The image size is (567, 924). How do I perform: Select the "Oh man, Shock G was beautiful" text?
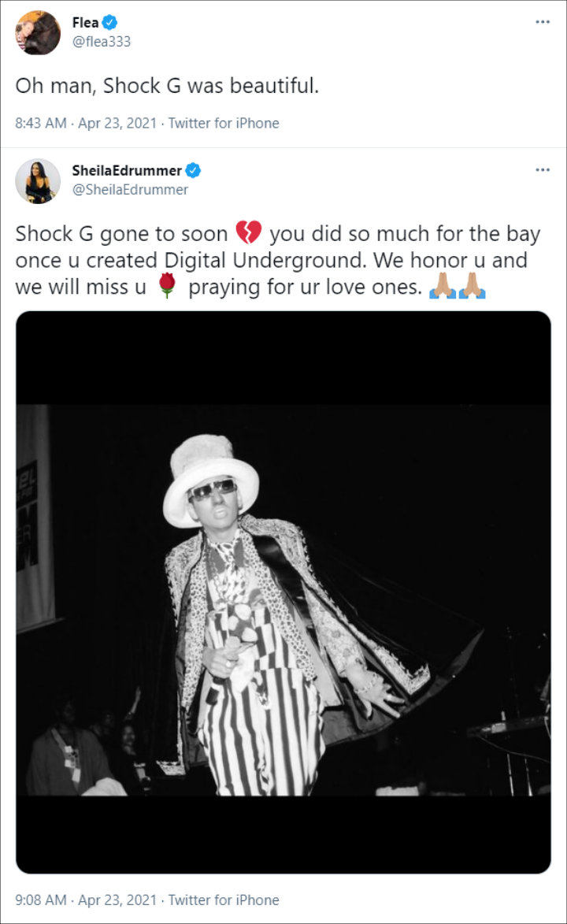pos(167,86)
